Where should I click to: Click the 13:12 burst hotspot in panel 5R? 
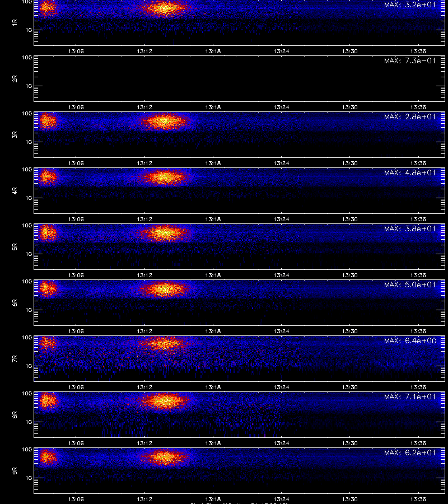165,233
